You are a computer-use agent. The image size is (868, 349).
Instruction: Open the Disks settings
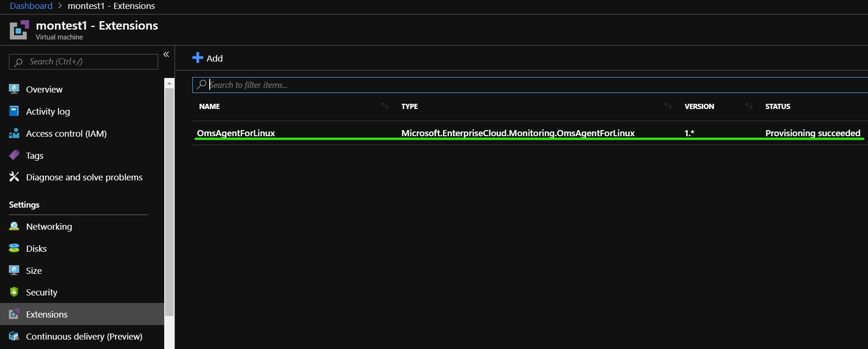click(36, 248)
